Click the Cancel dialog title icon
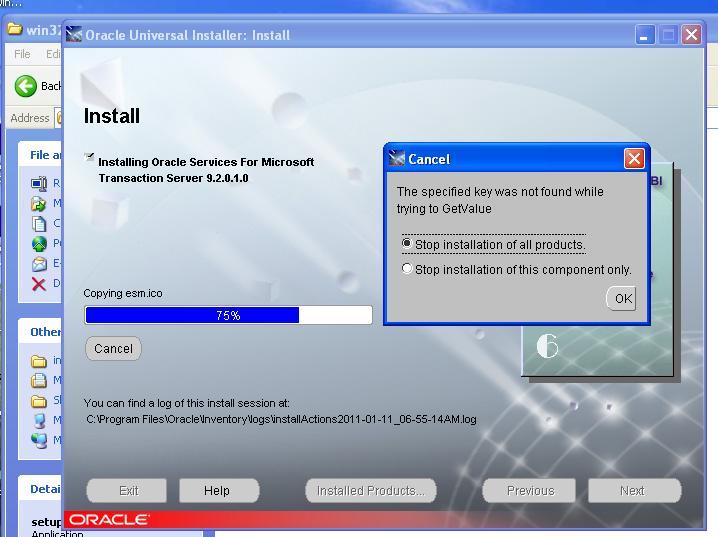Screen dimensions: 718x537 click(x=397, y=158)
